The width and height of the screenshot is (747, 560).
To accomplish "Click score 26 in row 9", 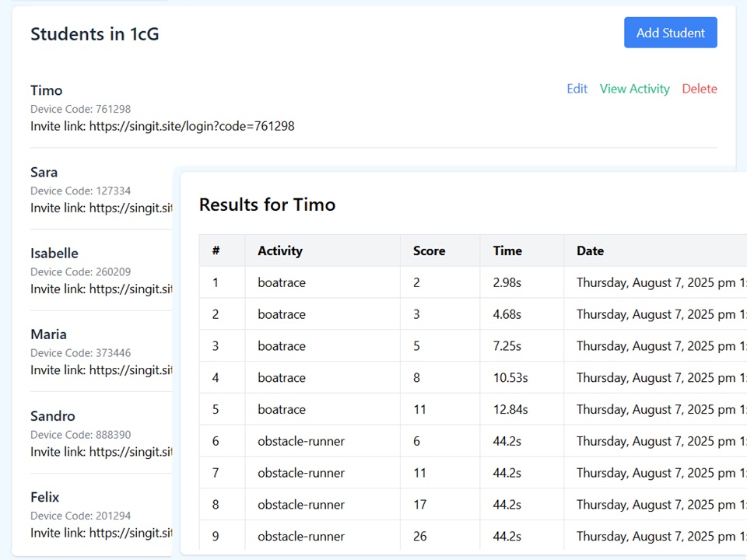I will [419, 536].
